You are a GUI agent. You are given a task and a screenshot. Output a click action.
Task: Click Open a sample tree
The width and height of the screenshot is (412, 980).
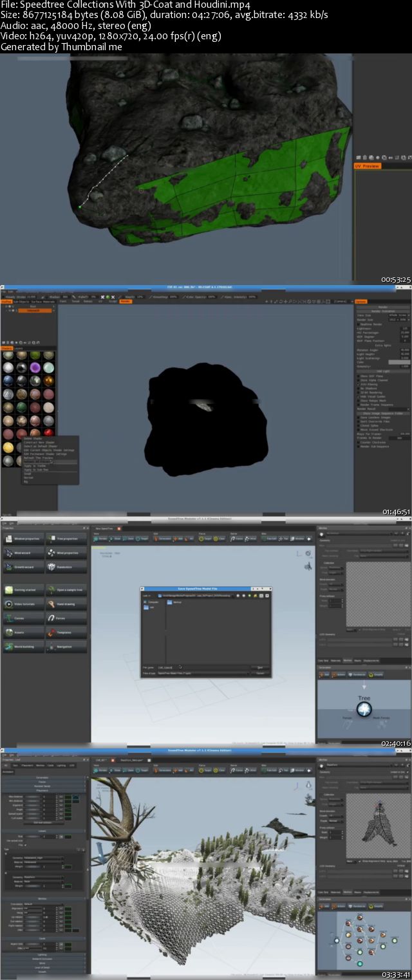66,589
